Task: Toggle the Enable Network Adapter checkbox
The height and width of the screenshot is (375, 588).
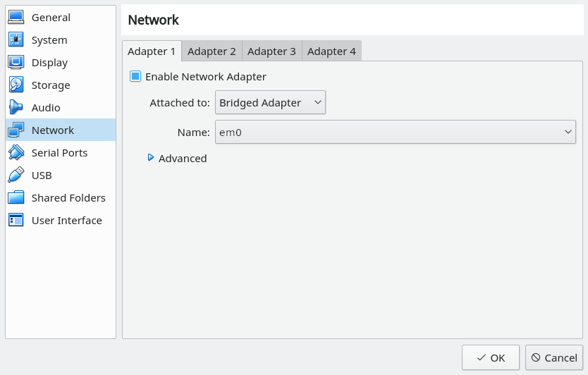Action: point(135,77)
